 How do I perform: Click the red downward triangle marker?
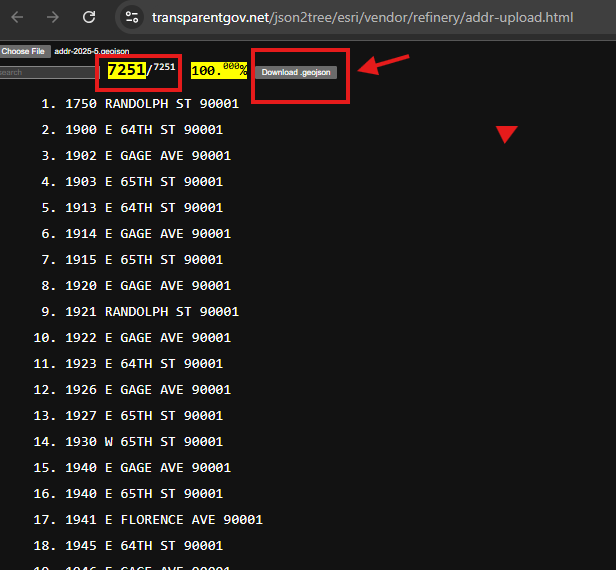pyautogui.click(x=507, y=135)
